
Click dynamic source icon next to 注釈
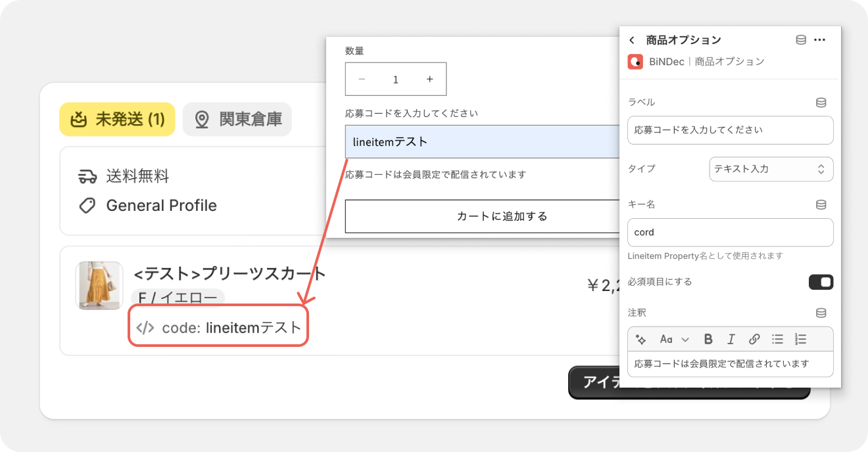tap(821, 313)
